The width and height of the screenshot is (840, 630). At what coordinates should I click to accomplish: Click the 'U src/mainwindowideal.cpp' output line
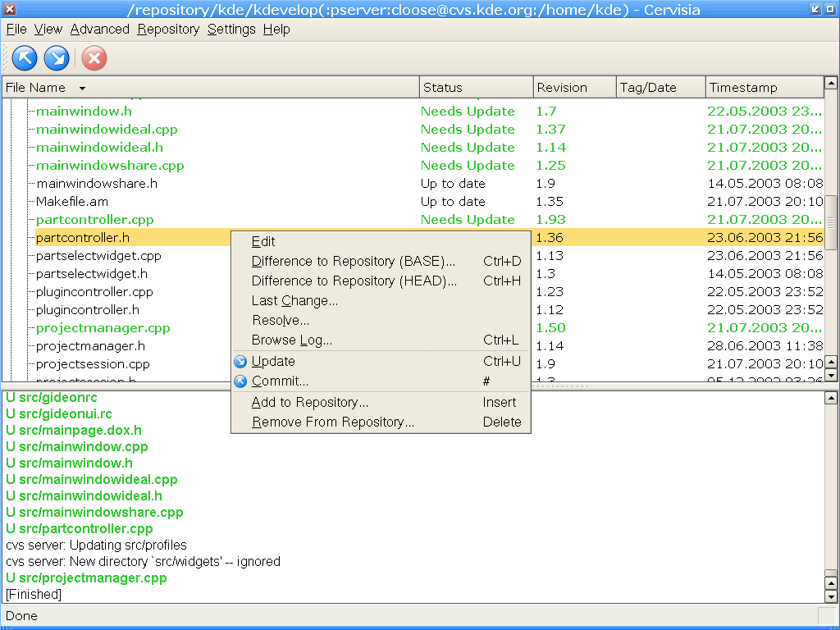92,480
